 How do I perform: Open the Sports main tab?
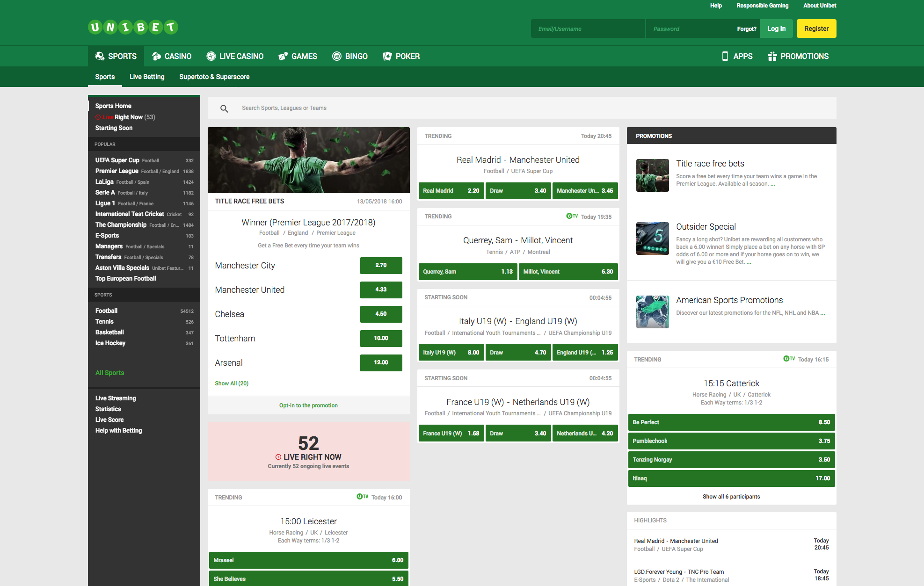point(116,56)
